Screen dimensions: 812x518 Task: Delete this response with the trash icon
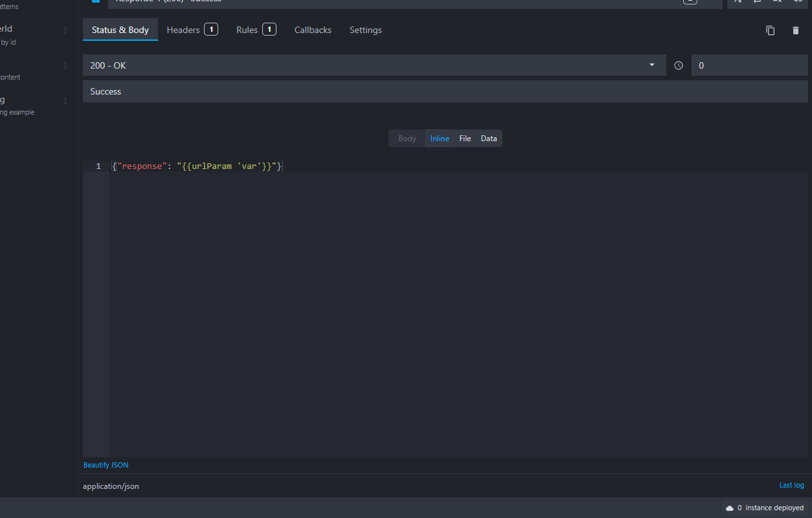tap(796, 30)
